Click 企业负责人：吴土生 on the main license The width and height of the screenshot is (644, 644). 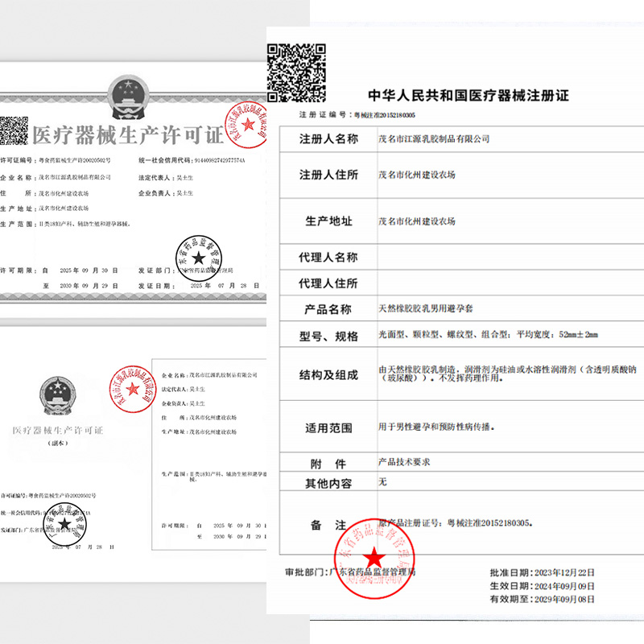pyautogui.click(x=166, y=193)
